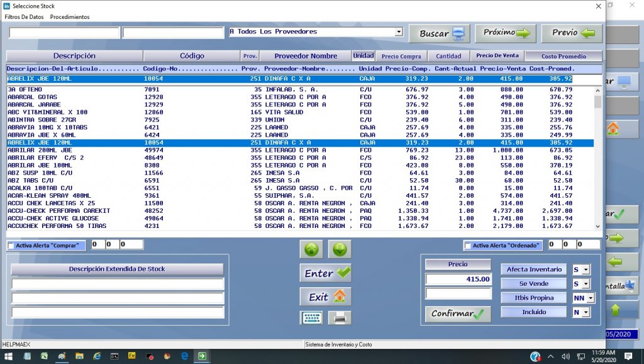This screenshot has height=364, width=644.
Task: Click the green up arrow button
Action: coord(312,249)
